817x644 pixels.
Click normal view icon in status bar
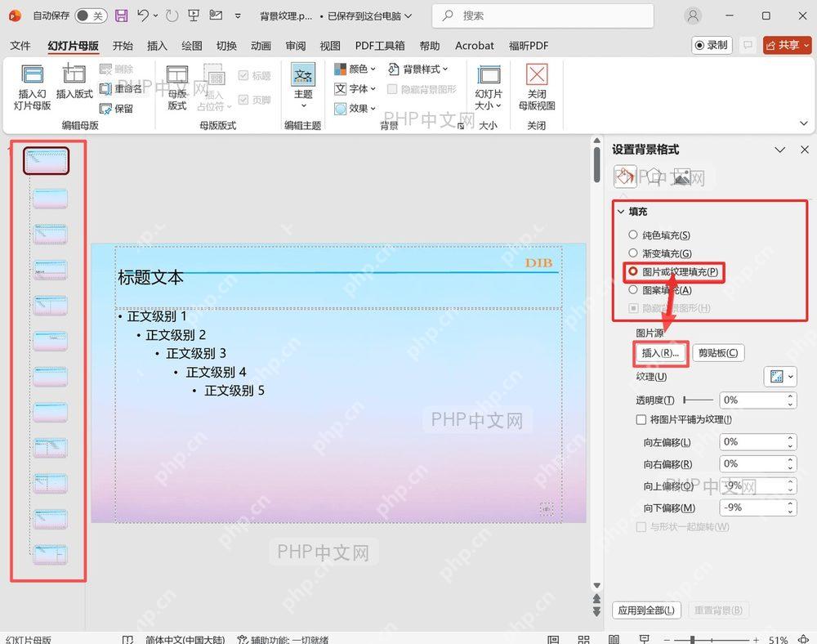coord(553,639)
